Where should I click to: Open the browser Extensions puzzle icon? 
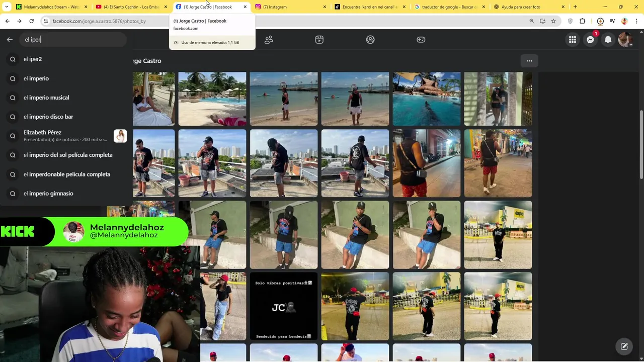(583, 21)
